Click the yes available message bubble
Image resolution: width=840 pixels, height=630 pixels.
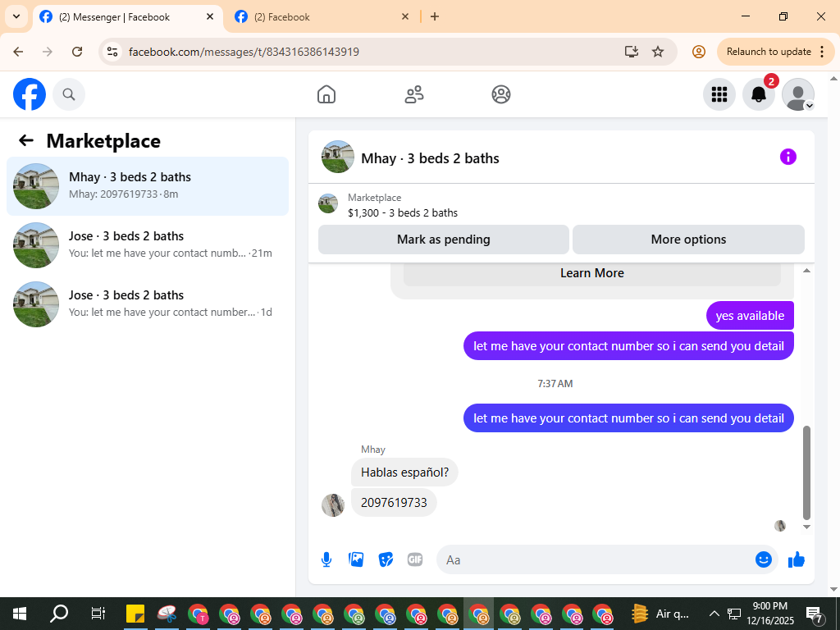[x=750, y=316]
